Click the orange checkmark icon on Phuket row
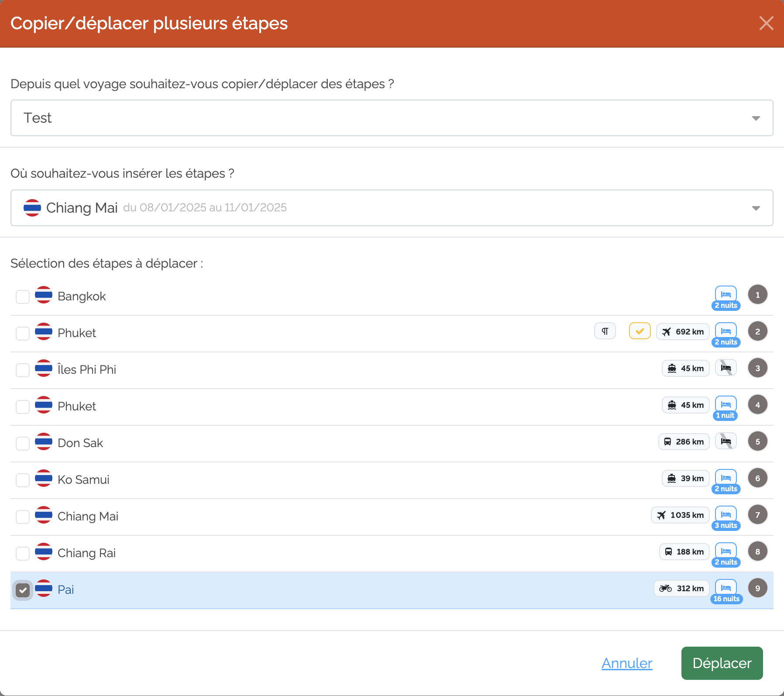 tap(640, 331)
